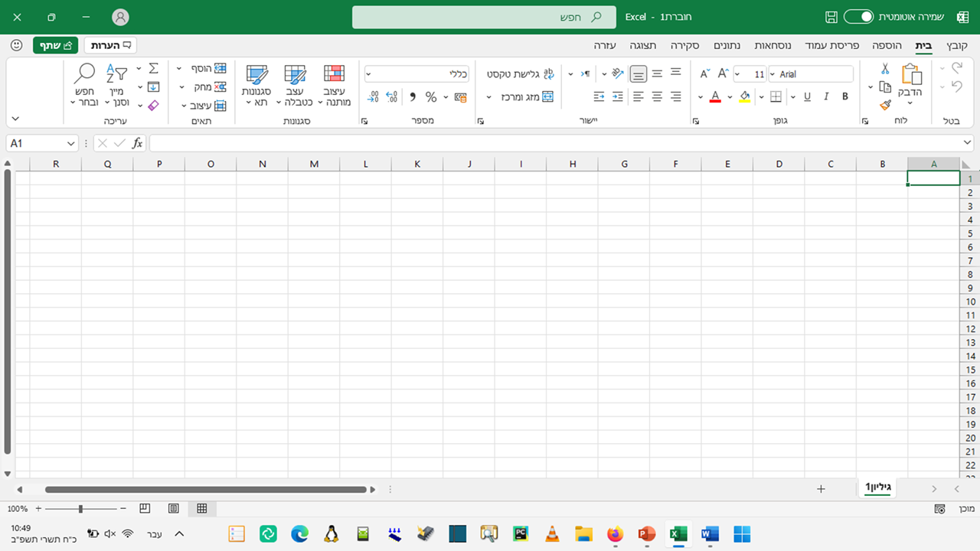Viewport: 980px width, 551px height.
Task: Apply percent style format
Action: click(431, 97)
